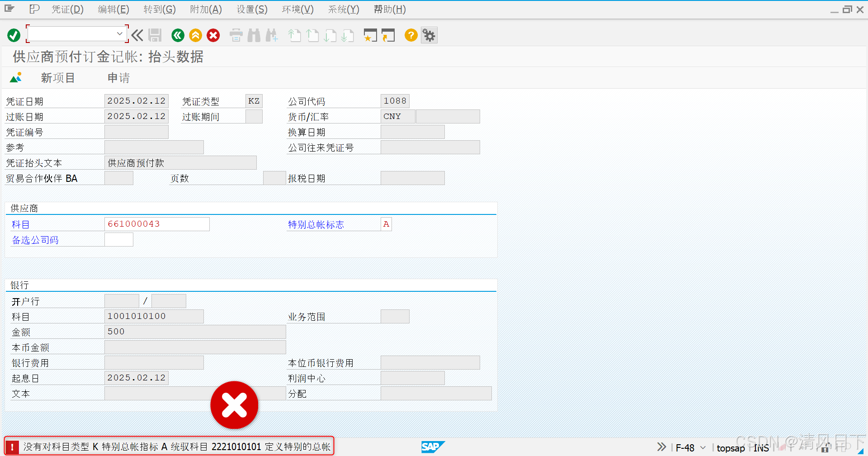The image size is (868, 456).
Task: Click the green Back icon
Action: (178, 35)
